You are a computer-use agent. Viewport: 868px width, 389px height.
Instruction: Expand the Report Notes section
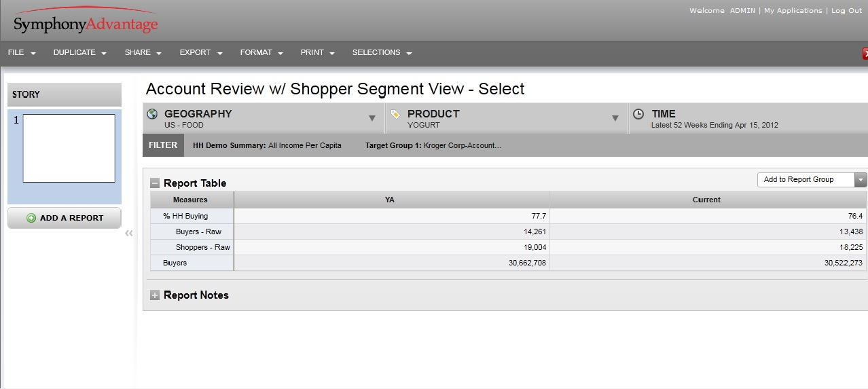[155, 295]
